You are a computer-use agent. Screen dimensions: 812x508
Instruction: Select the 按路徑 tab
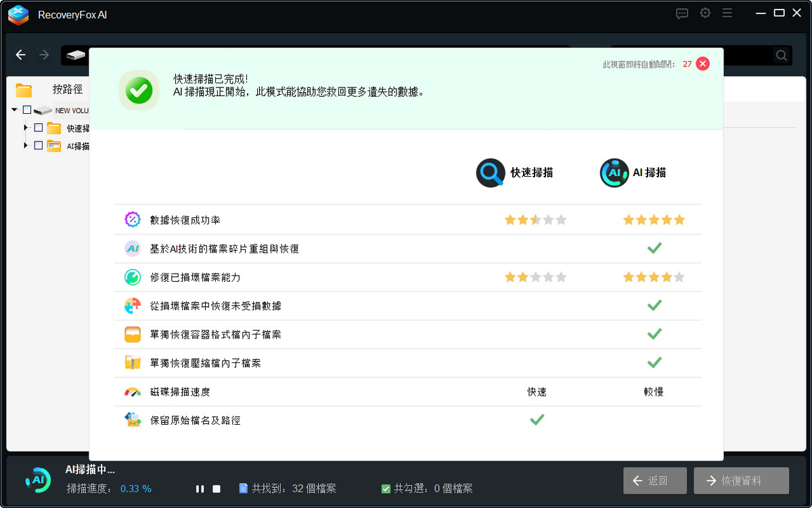pos(68,89)
